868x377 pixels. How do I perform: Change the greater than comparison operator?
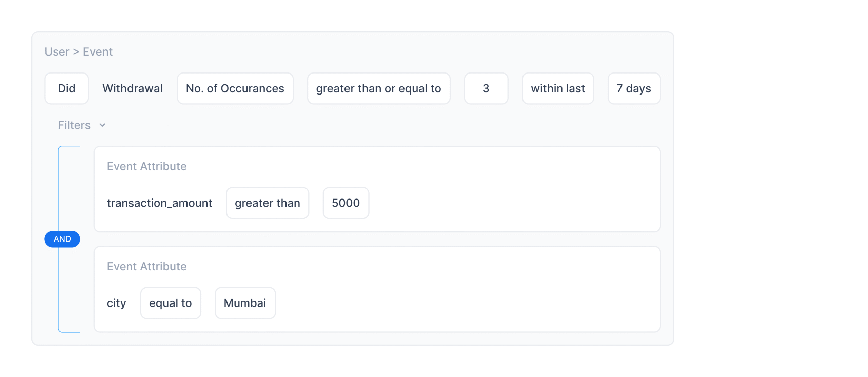point(267,203)
